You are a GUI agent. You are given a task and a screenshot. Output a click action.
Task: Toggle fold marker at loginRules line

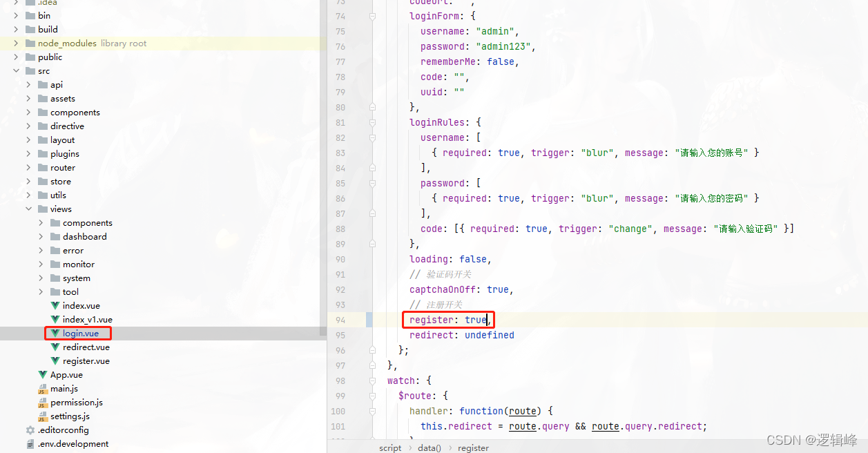point(372,122)
